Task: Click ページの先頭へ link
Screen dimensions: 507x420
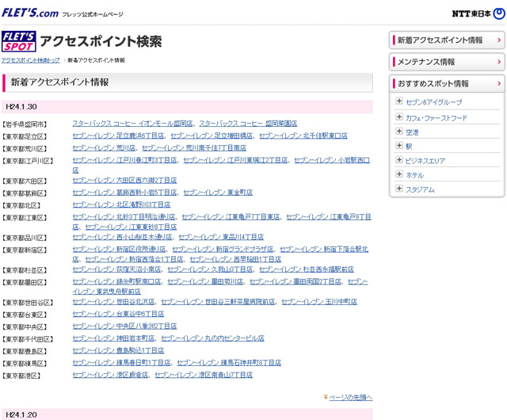Action: [x=351, y=397]
